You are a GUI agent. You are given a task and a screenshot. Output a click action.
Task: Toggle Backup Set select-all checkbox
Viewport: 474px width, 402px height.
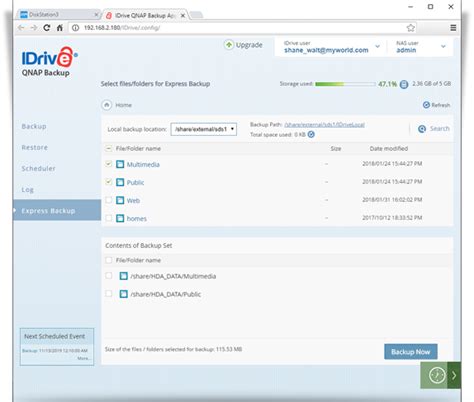[x=109, y=260]
